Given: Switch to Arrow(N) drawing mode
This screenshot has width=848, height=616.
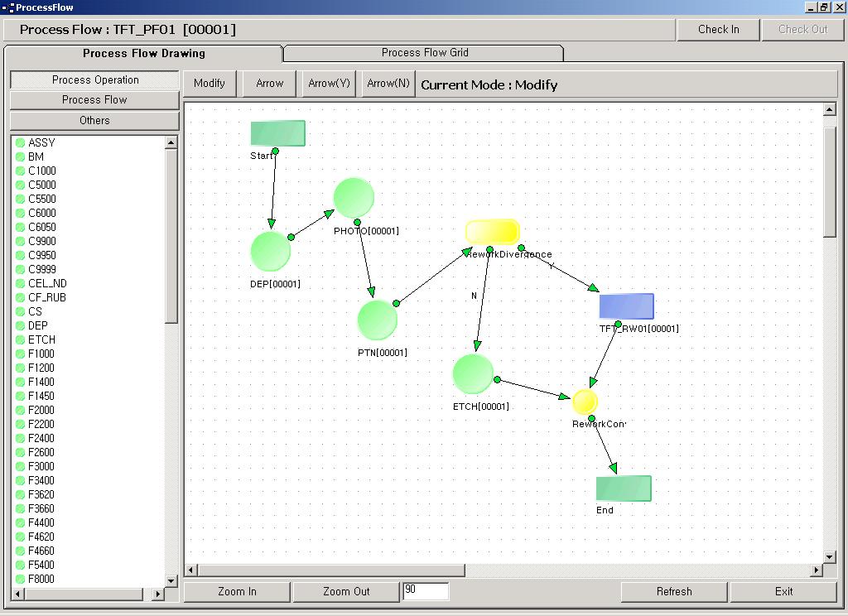Looking at the screenshot, I should (x=388, y=84).
